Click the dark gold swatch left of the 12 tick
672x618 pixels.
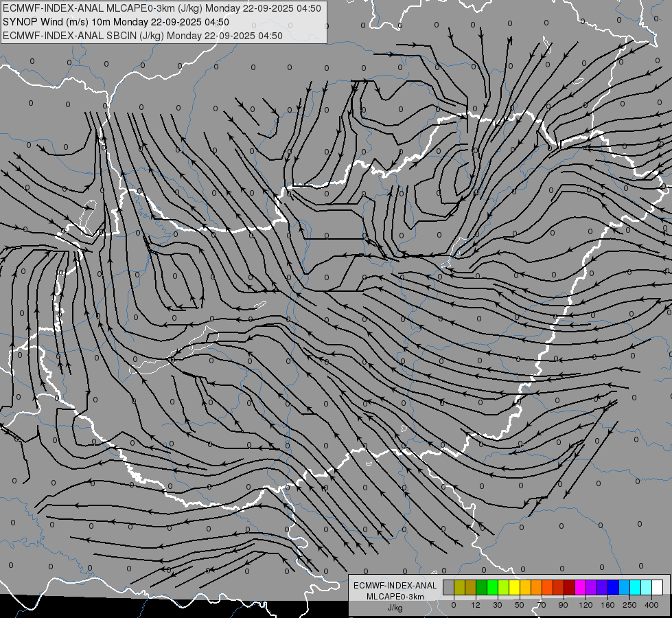471,587
